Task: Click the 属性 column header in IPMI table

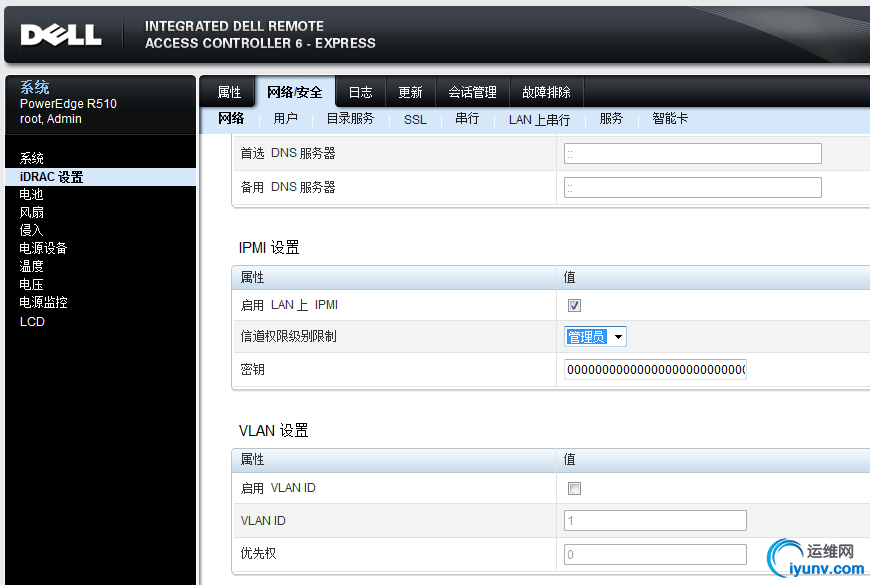Action: point(252,277)
